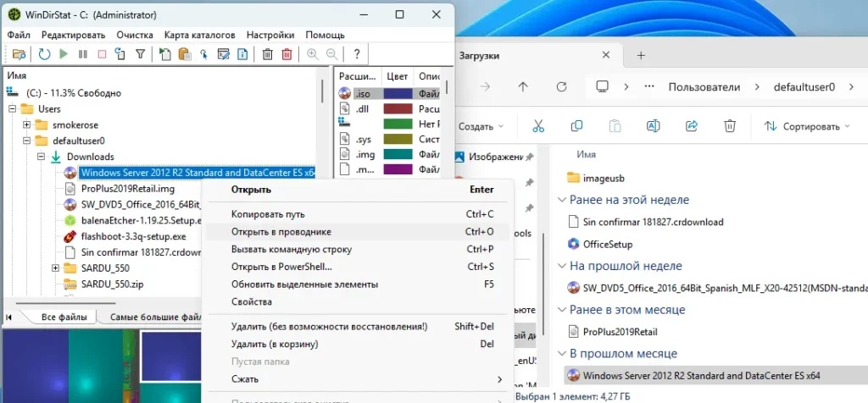
Task: Open the select drives toolbar icon
Action: [x=19, y=54]
